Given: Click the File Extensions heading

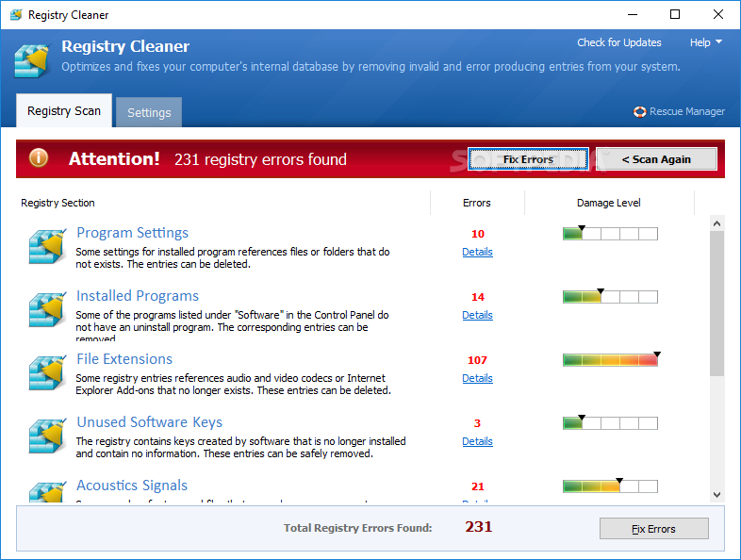Looking at the screenshot, I should coord(124,359).
